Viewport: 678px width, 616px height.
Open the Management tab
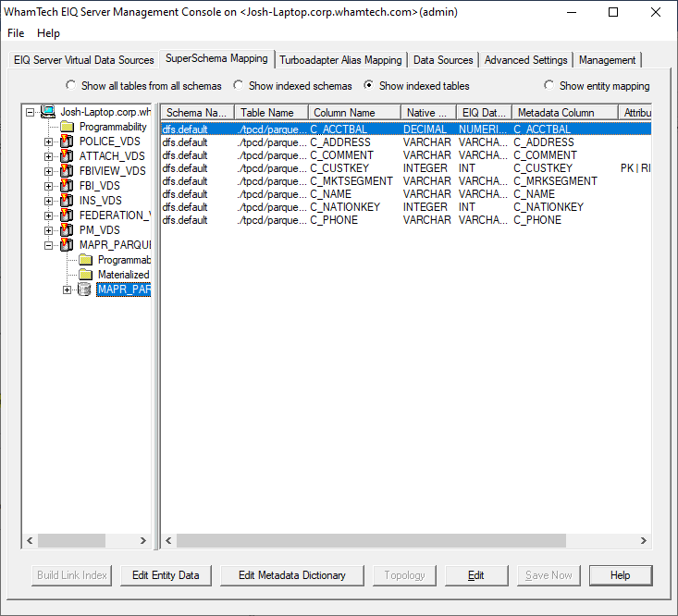click(x=607, y=60)
